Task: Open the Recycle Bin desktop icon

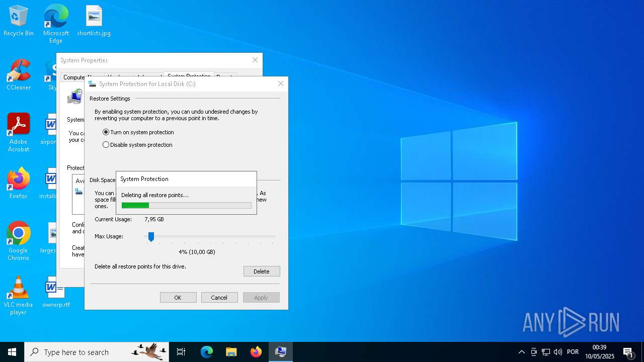Action: pos(19,21)
